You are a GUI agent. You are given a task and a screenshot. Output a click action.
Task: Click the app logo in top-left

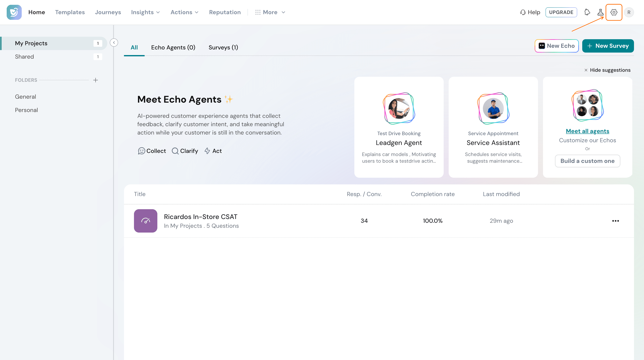pos(14,12)
